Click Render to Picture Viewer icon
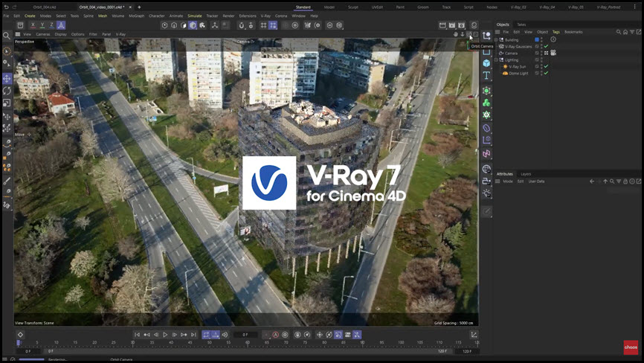The width and height of the screenshot is (644, 363). tap(452, 25)
